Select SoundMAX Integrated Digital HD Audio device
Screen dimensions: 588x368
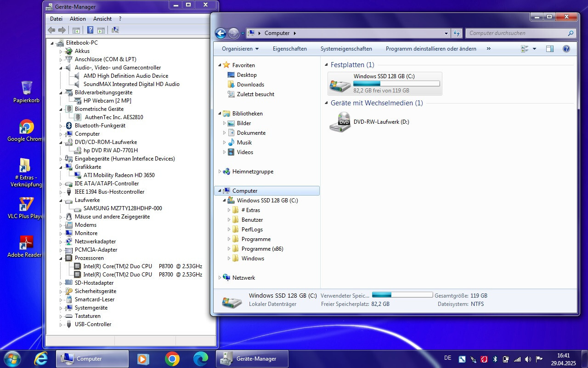pos(131,84)
